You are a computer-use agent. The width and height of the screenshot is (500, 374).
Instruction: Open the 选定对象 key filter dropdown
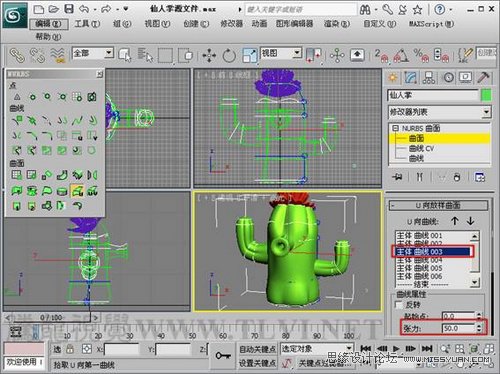[x=349, y=349]
